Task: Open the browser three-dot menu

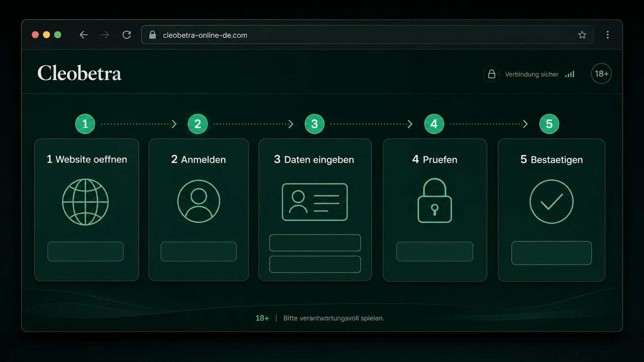Action: [607, 35]
